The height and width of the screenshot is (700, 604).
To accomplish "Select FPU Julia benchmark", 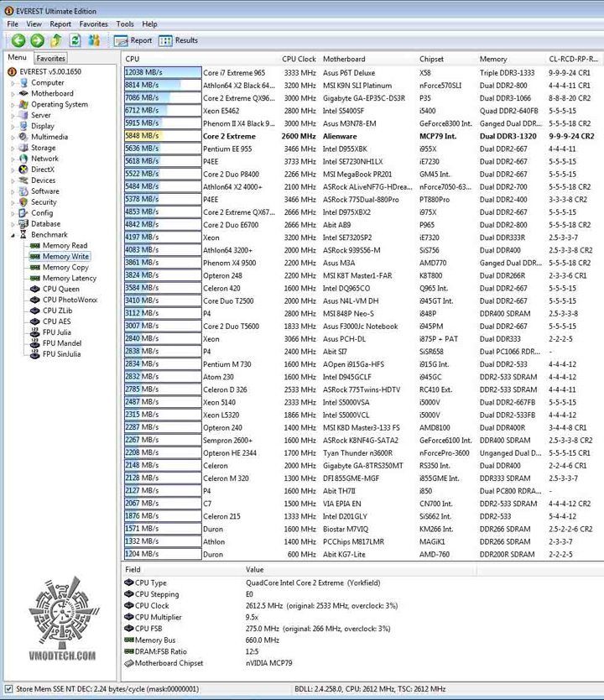I will point(56,332).
